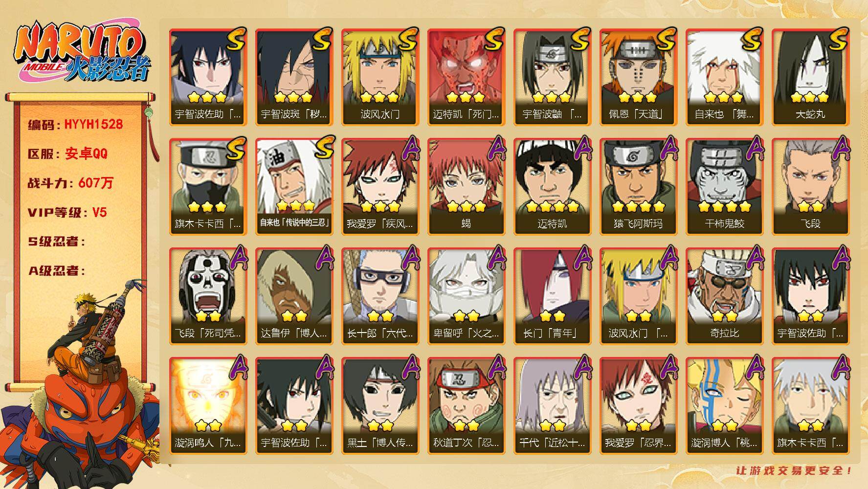Click the 区服: 安卓QQ label
This screenshot has width=868, height=489.
[x=67, y=154]
